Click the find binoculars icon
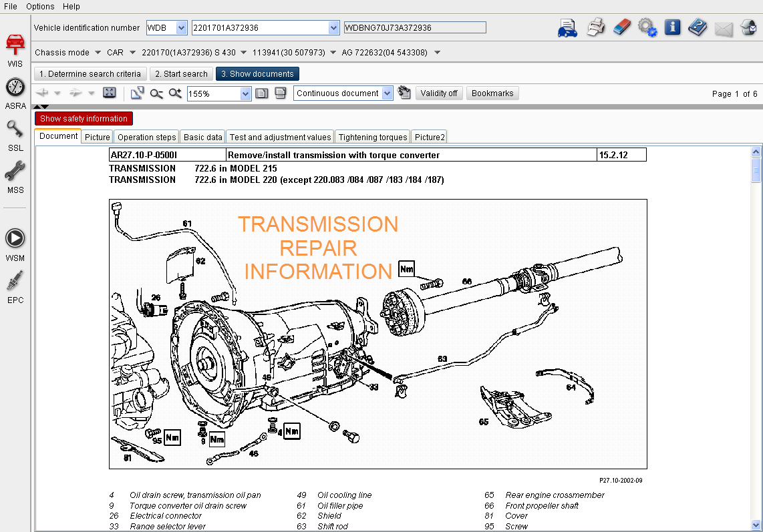The height and width of the screenshot is (532, 763). coord(404,92)
